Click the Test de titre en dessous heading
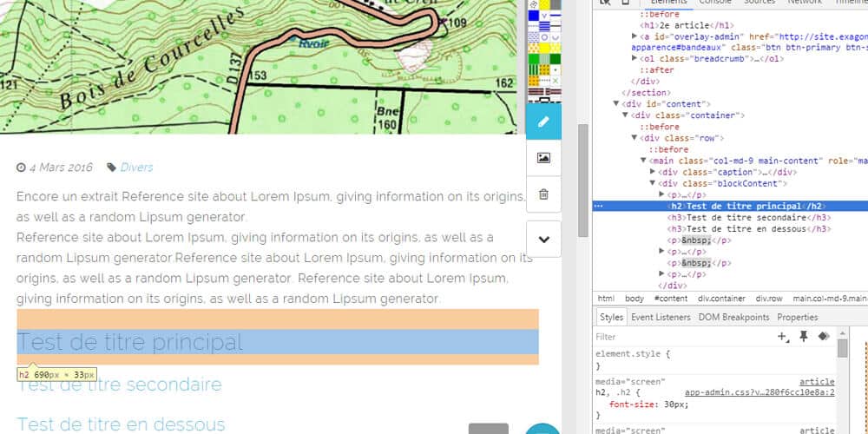 pos(122,424)
